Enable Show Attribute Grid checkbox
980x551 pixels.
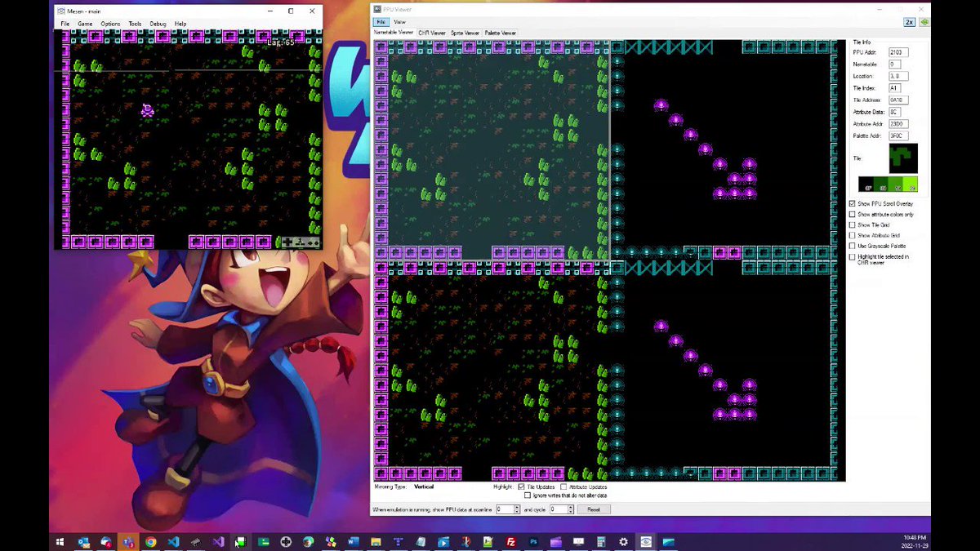click(853, 235)
